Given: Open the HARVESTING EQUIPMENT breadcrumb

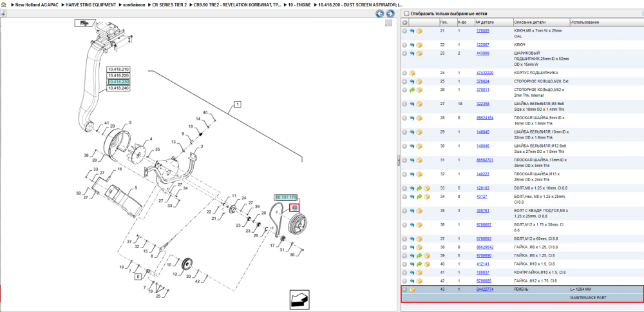Looking at the screenshot, I should (x=91, y=5).
